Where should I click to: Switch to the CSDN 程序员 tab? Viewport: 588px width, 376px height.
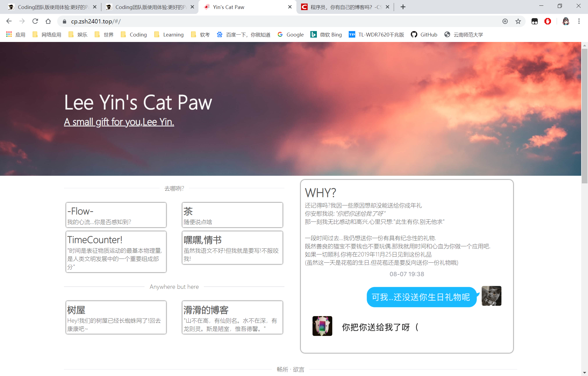[x=343, y=7]
